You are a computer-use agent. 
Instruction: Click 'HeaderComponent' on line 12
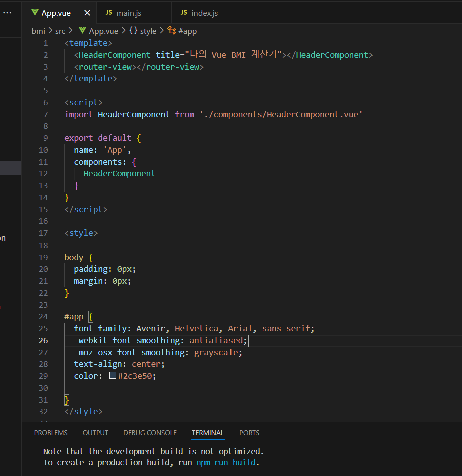[119, 174]
